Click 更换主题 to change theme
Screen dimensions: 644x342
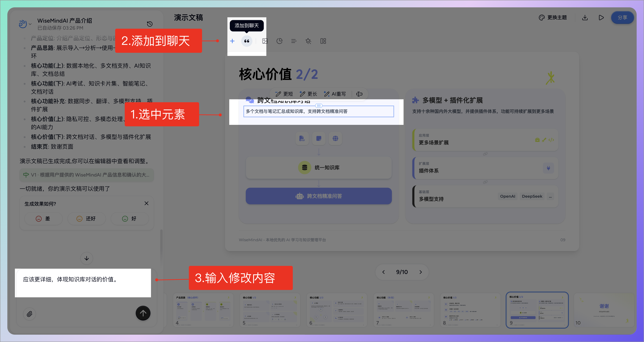click(x=553, y=17)
